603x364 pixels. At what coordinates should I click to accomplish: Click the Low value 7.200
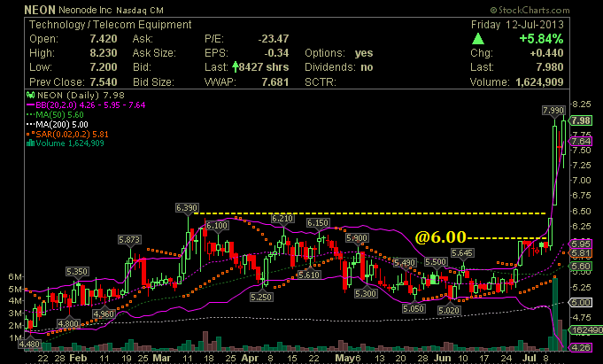click(104, 67)
